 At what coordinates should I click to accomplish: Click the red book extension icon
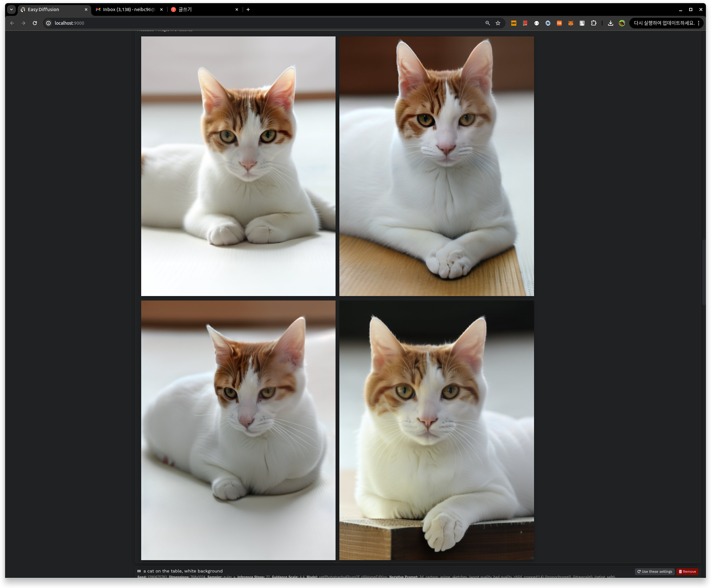[525, 23]
